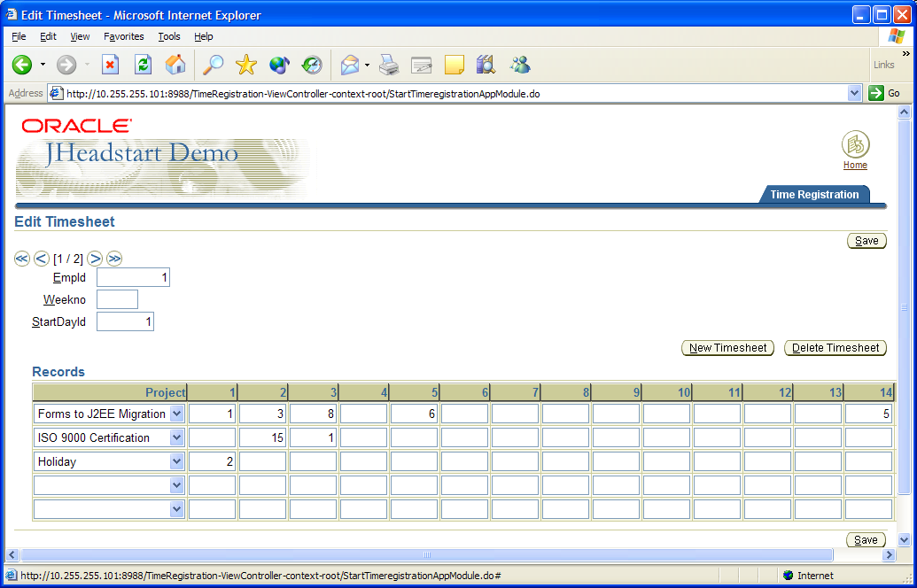Click the Home icon in Oracle header
The width and height of the screenshot is (917, 588).
[855, 145]
